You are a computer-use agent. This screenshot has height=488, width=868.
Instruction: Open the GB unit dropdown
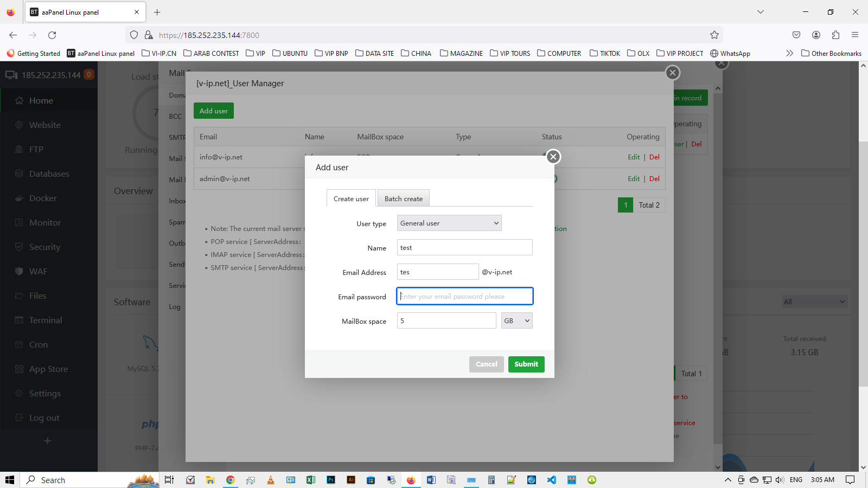click(516, 321)
